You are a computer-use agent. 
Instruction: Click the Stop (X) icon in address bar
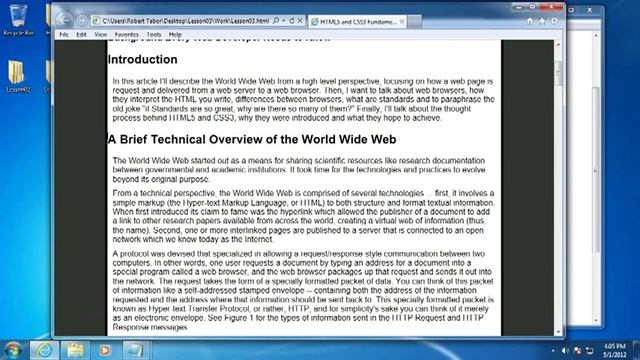coord(300,20)
